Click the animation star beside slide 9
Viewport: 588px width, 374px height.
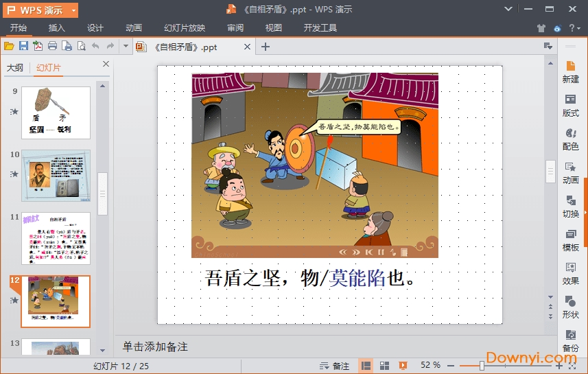point(14,111)
